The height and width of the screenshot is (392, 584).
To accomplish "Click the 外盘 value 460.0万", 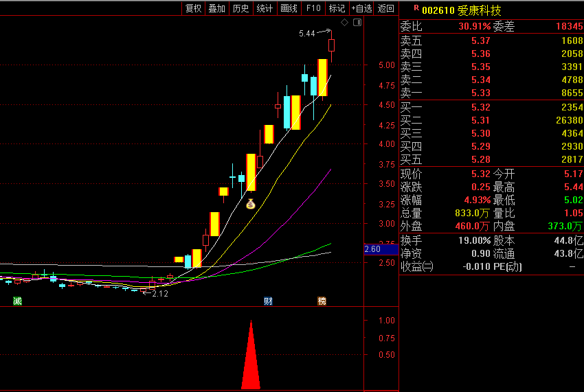I will click(x=472, y=227).
